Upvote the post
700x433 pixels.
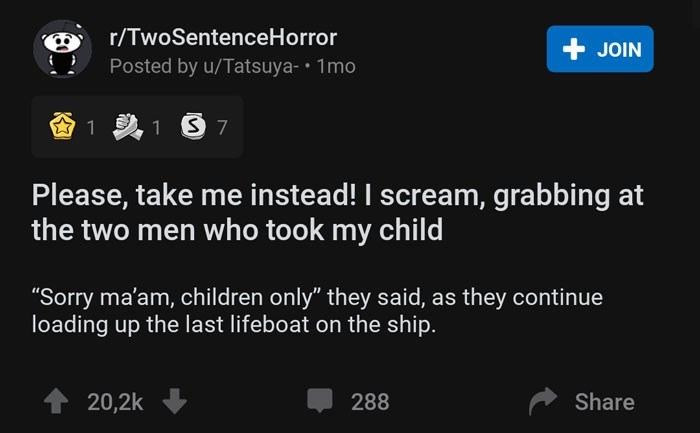(x=57, y=402)
